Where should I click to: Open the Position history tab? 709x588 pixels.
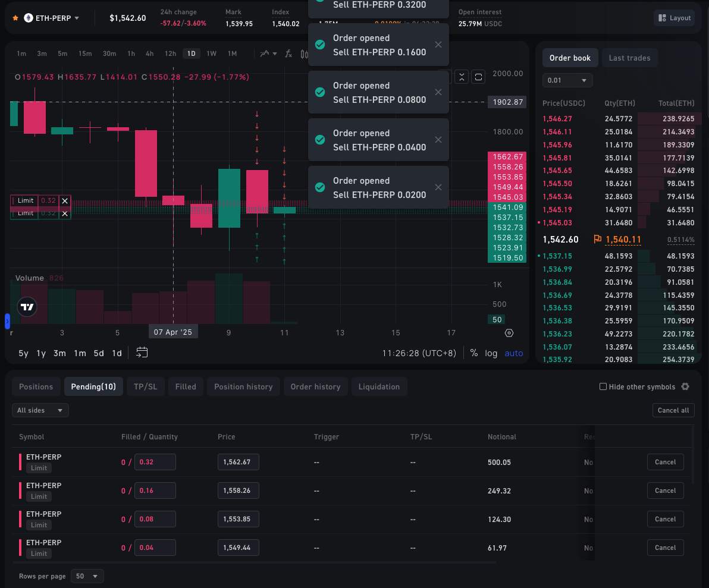tap(244, 387)
